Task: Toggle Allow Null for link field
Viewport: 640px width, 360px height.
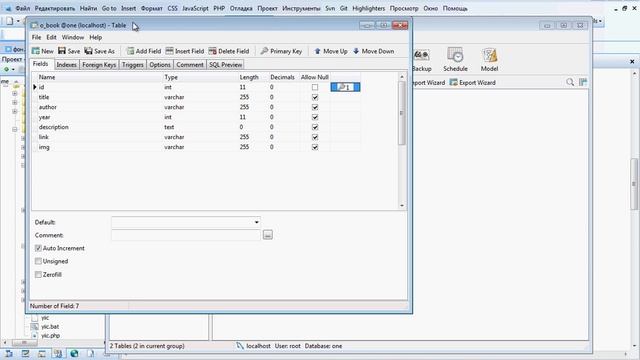Action: point(315,137)
